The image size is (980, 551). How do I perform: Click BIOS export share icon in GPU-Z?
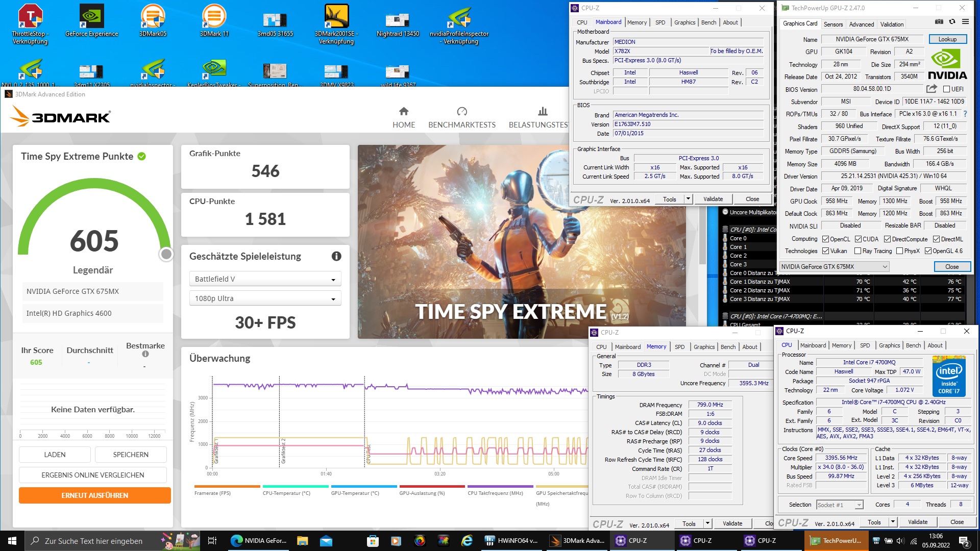(932, 89)
